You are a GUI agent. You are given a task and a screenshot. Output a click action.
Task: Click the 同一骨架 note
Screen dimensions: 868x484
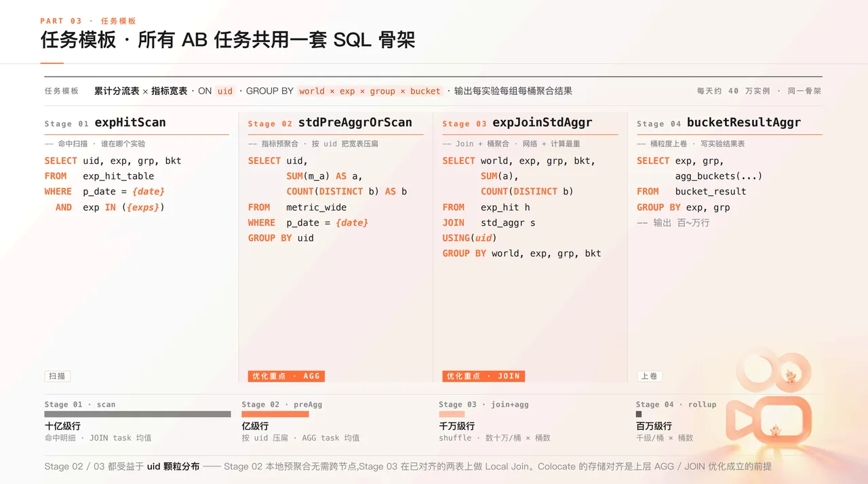[x=804, y=91]
